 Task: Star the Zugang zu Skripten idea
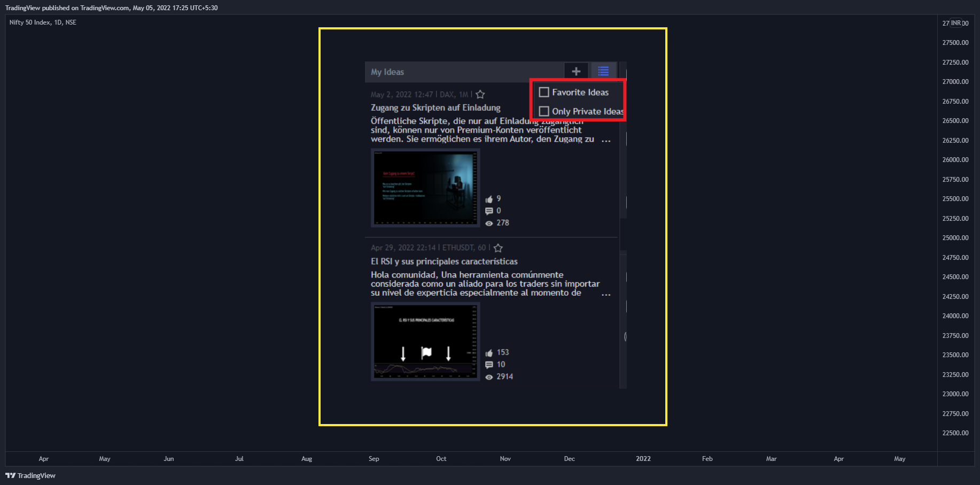tap(480, 95)
